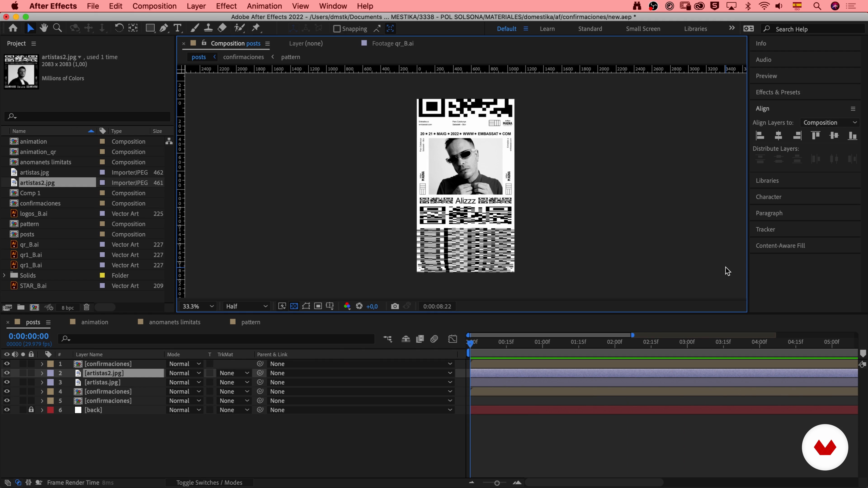Click red label swatch of back layer
Image resolution: width=868 pixels, height=488 pixels.
tap(51, 410)
